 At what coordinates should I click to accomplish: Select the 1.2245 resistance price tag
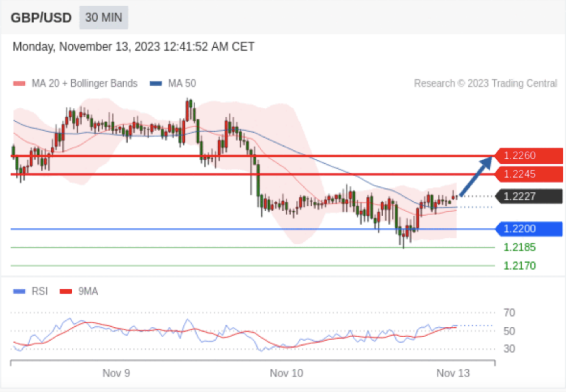click(529, 174)
